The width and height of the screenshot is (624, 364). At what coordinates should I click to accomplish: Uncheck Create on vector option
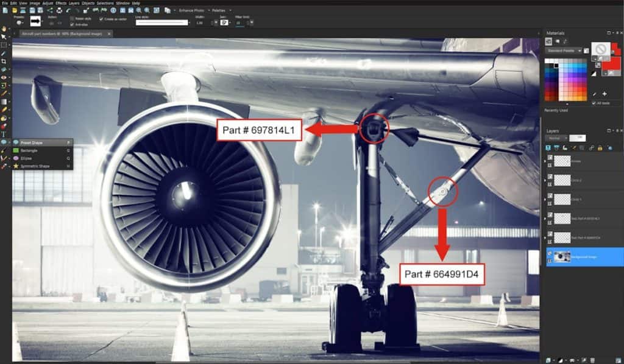pyautogui.click(x=101, y=19)
